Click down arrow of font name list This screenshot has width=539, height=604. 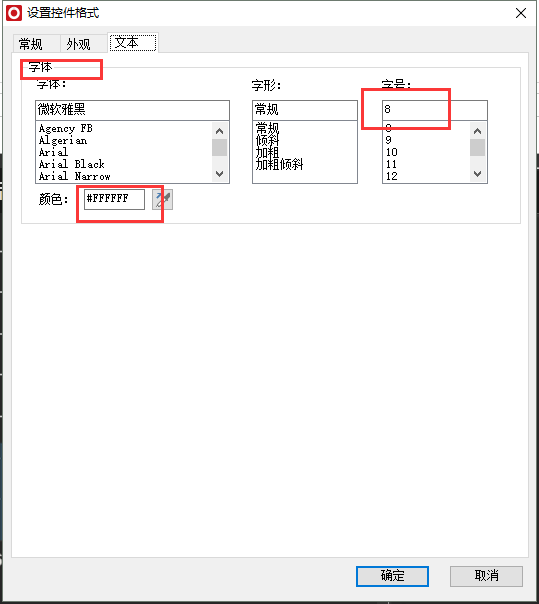pyautogui.click(x=220, y=174)
